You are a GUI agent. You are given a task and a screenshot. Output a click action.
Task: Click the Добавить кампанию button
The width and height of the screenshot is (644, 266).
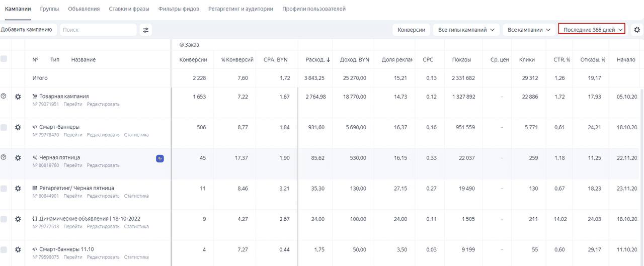[26, 30]
